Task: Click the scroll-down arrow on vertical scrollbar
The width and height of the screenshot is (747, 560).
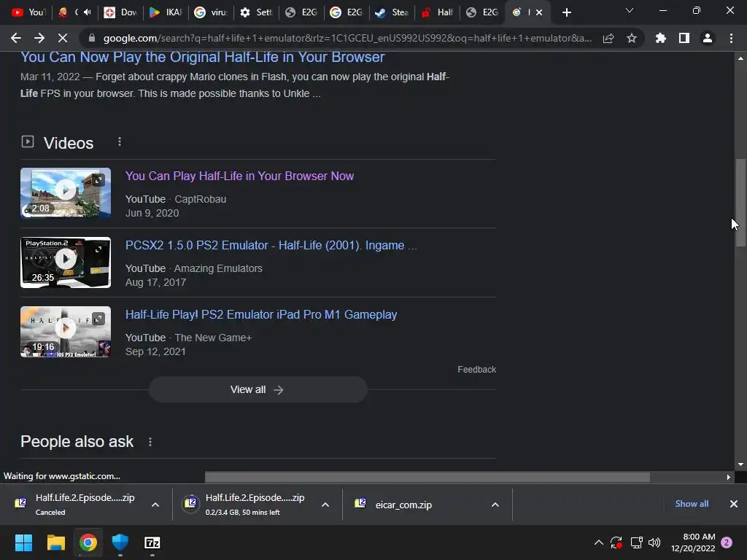Action: tap(740, 464)
